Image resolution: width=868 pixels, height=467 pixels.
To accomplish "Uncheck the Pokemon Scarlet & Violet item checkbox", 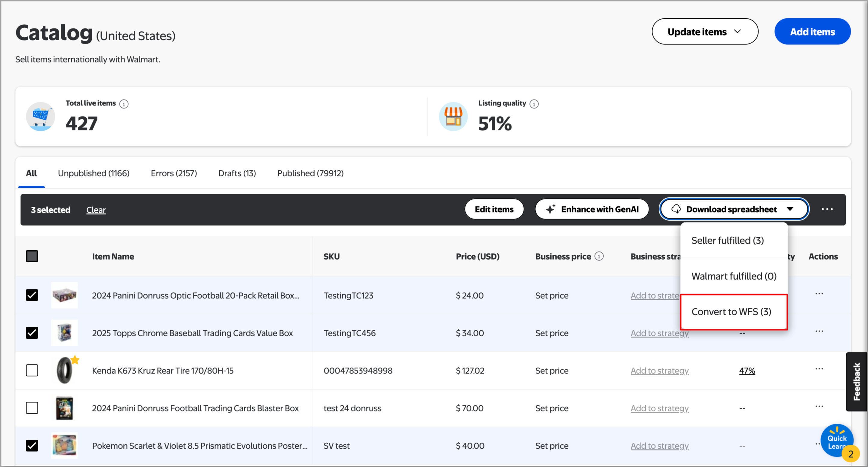I will [32, 445].
